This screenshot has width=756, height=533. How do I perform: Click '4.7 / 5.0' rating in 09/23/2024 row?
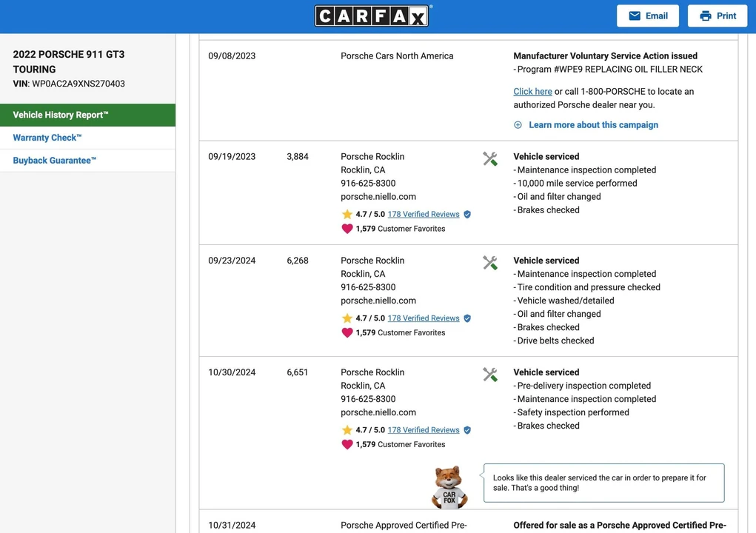370,318
